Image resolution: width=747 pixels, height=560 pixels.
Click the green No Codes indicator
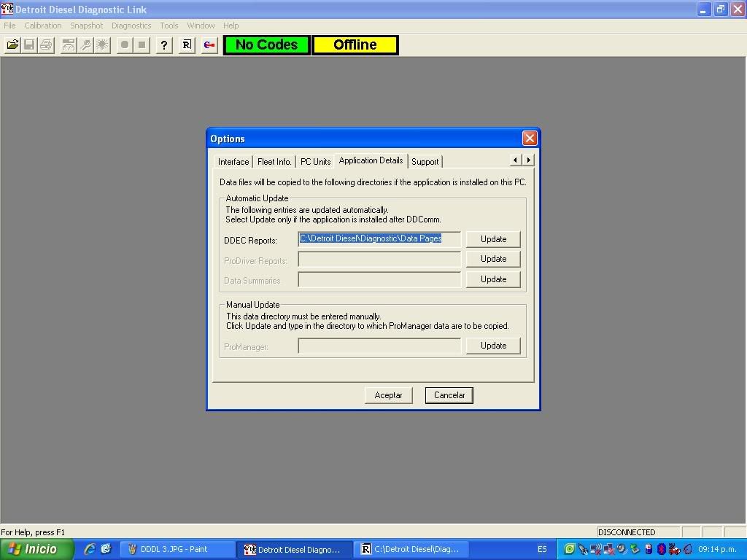(267, 44)
